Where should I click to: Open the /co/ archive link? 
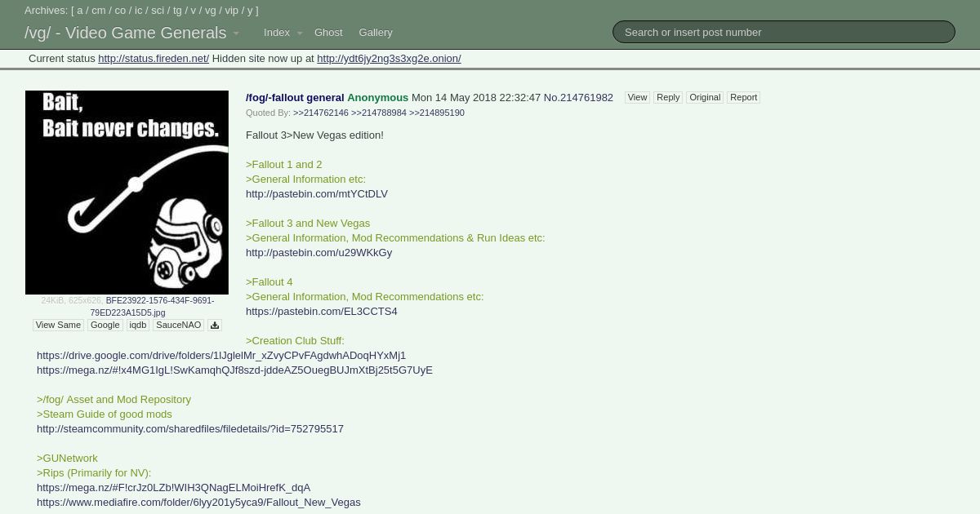point(120,11)
